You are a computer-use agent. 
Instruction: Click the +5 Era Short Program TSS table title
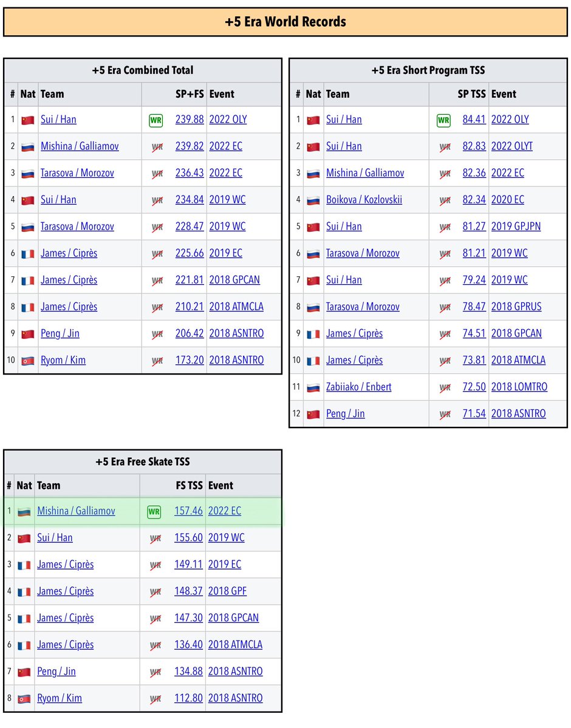[428, 70]
